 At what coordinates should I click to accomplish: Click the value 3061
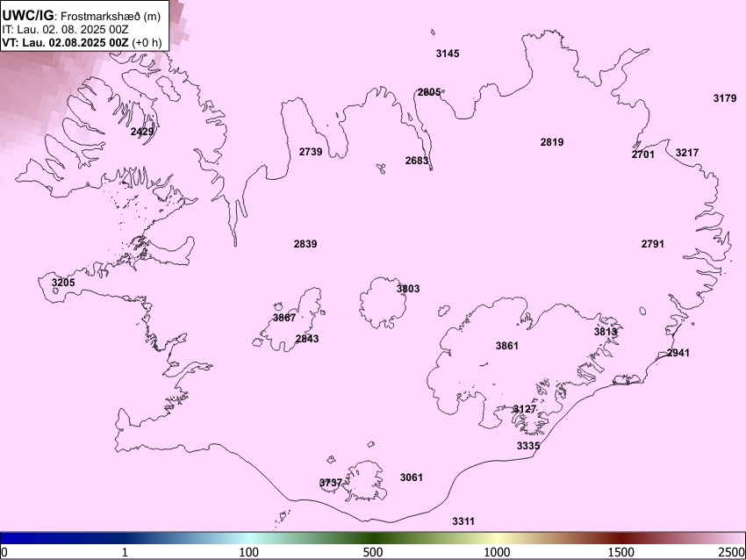point(412,477)
